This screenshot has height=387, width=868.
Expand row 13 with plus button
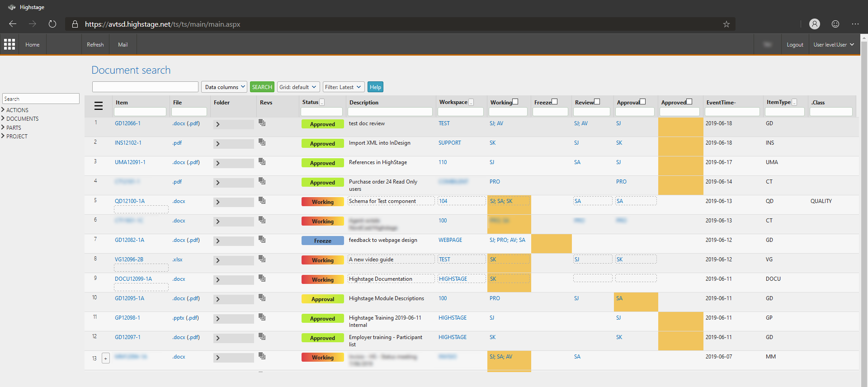click(106, 359)
